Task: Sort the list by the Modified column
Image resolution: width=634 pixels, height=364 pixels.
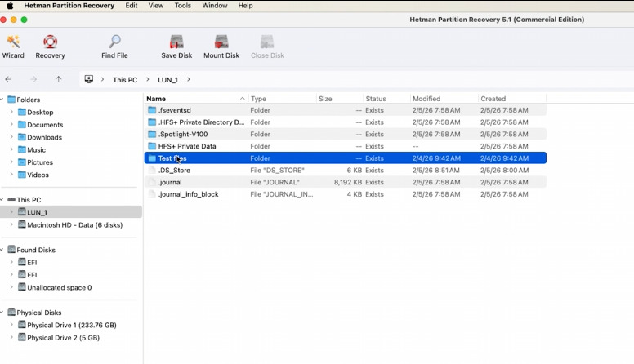Action: (x=444, y=99)
